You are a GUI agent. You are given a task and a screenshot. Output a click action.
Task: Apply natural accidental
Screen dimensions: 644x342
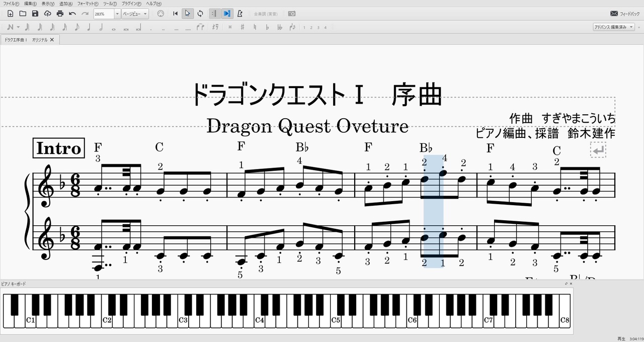pyautogui.click(x=255, y=27)
